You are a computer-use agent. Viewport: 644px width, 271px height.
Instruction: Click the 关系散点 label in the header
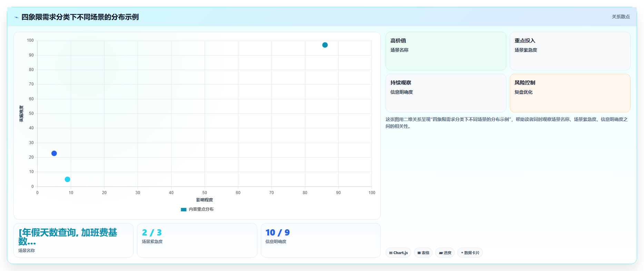coord(621,17)
